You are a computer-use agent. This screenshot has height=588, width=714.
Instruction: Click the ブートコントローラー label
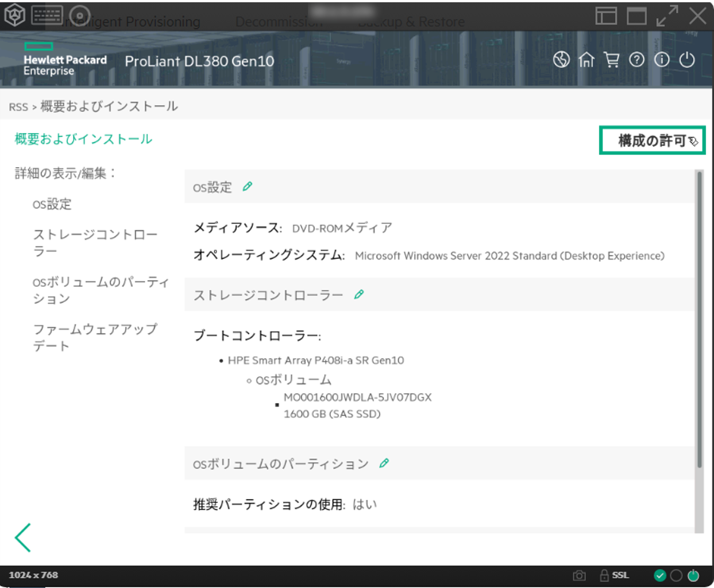(257, 336)
